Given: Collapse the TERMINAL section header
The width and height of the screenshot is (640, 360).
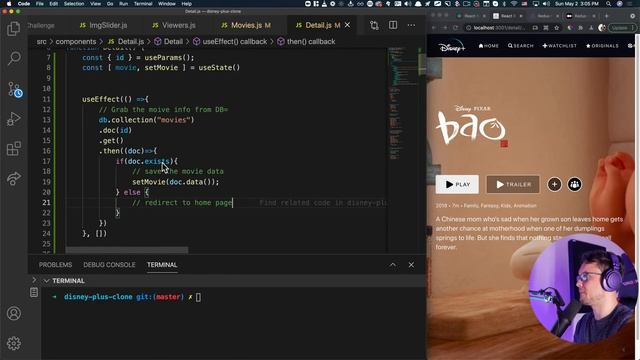Looking at the screenshot, I should 64,281.
